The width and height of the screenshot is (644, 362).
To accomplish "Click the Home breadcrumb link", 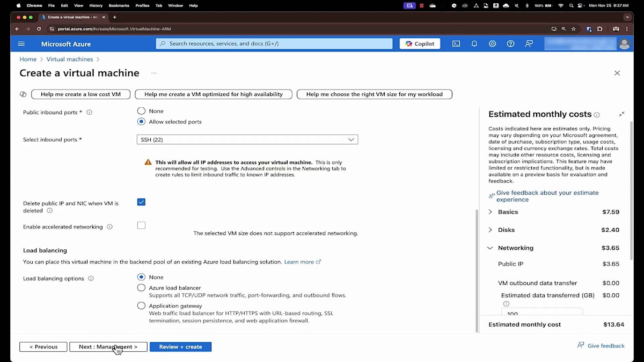I will [x=28, y=60].
